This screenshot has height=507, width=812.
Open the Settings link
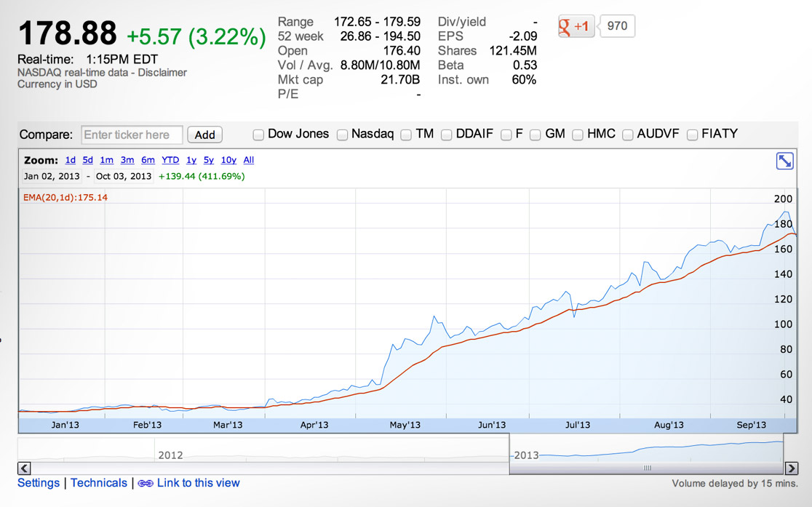click(39, 483)
